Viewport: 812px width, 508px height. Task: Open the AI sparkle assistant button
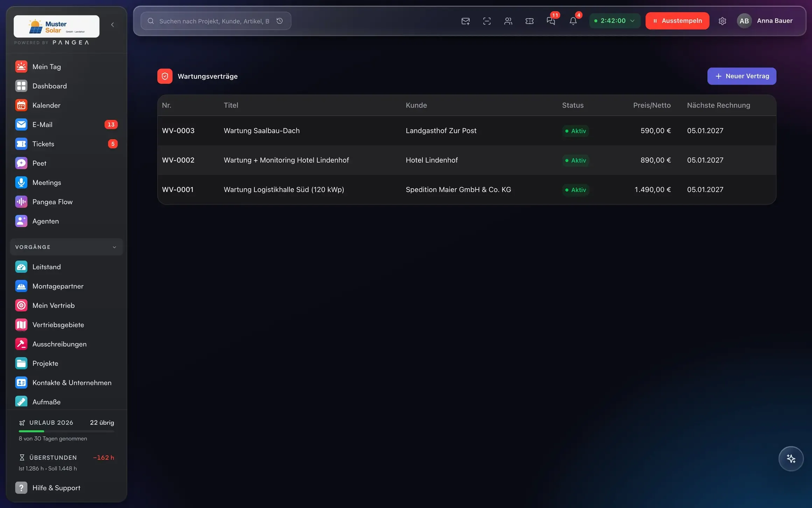791,459
